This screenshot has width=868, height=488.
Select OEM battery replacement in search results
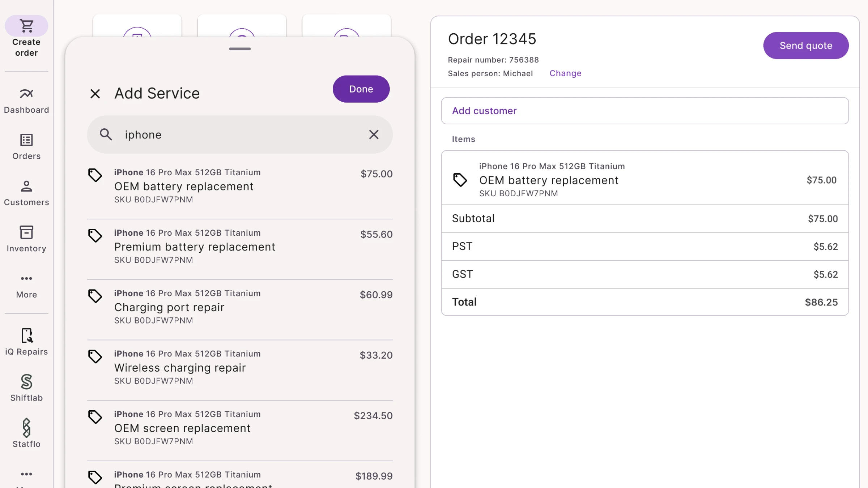pos(240,186)
